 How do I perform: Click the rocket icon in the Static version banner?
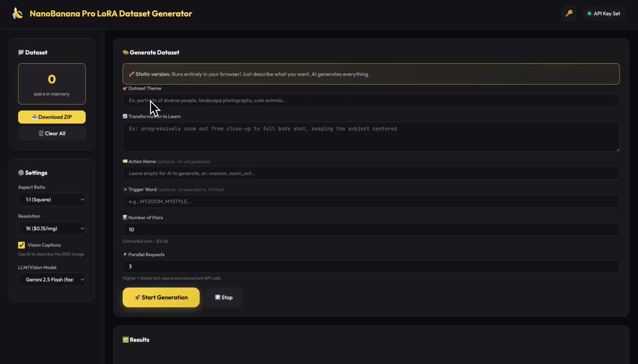(x=131, y=74)
